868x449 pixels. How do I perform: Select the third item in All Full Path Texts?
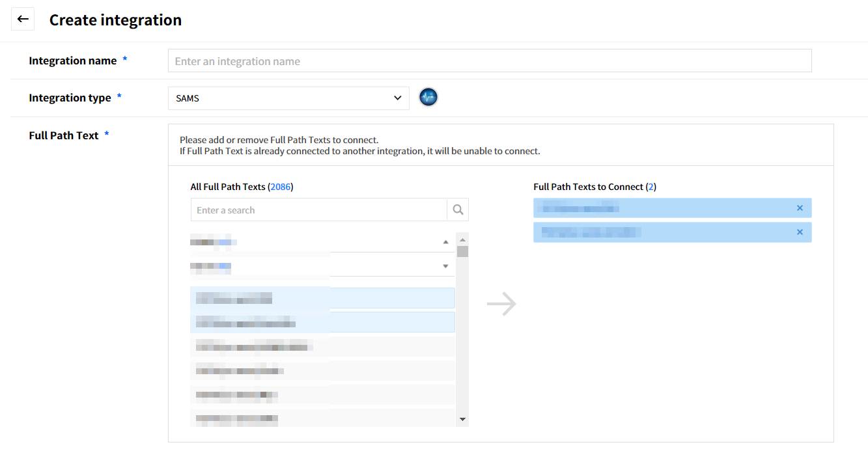pos(322,347)
